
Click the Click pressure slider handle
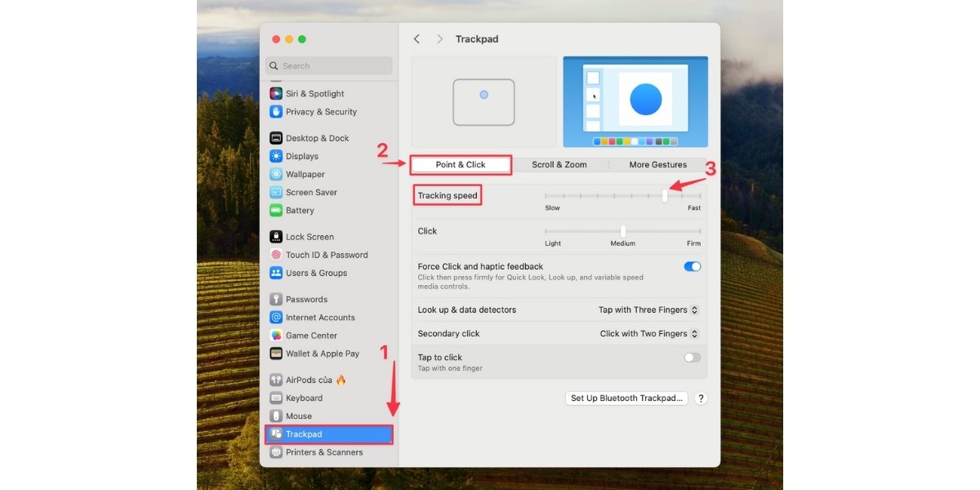[623, 231]
